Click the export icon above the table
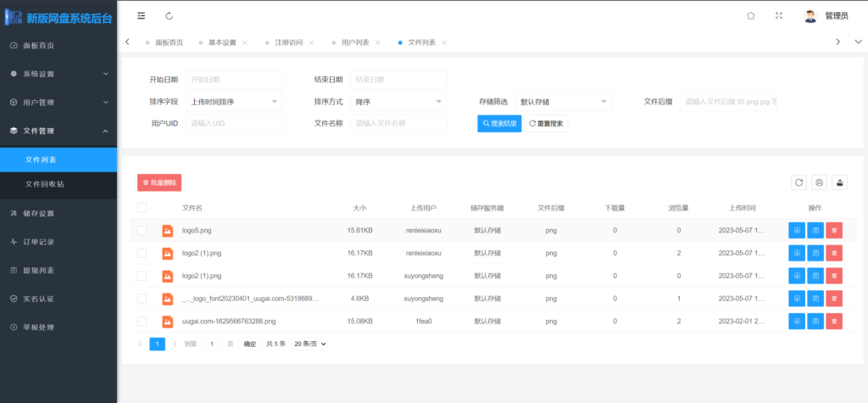Screen dimensions: 868x403 840,182
